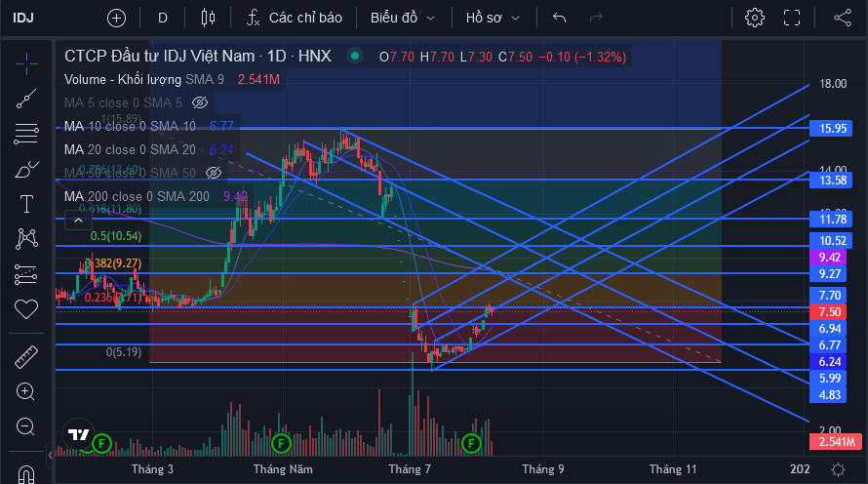868x484 pixels.
Task: Zoom out with magnifier minus icon
Action: tap(26, 427)
